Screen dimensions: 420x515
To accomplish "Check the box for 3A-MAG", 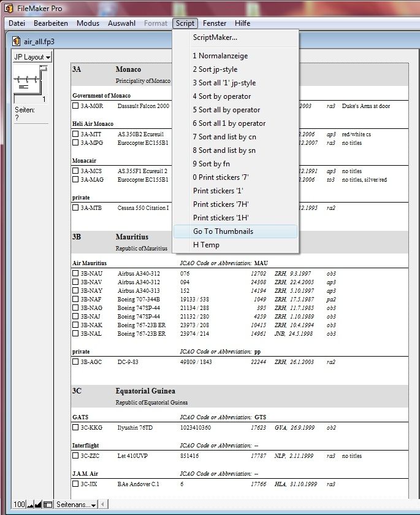I will pos(75,179).
